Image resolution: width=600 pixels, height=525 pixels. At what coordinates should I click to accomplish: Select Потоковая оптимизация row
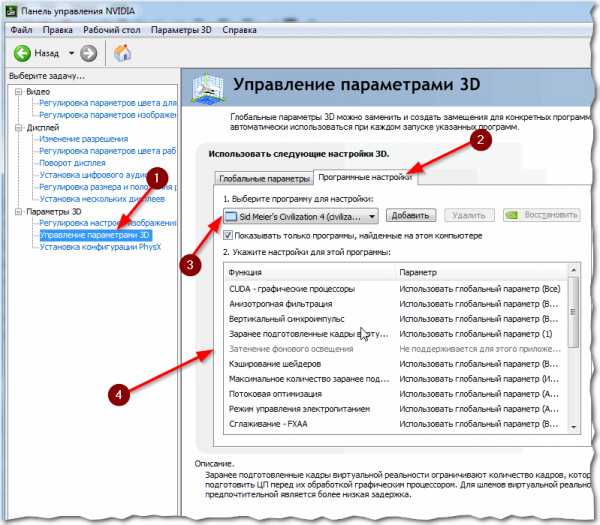click(x=396, y=394)
